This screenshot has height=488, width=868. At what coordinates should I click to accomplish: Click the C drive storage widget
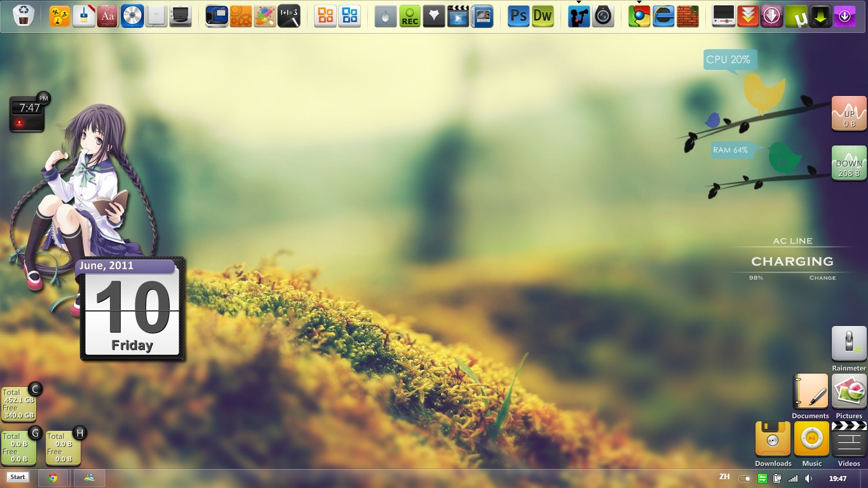[19, 404]
